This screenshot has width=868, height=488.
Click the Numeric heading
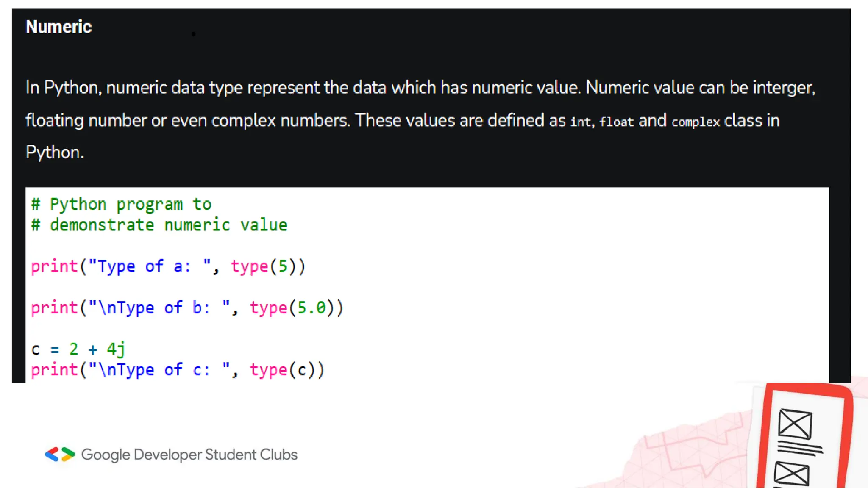[x=58, y=27]
